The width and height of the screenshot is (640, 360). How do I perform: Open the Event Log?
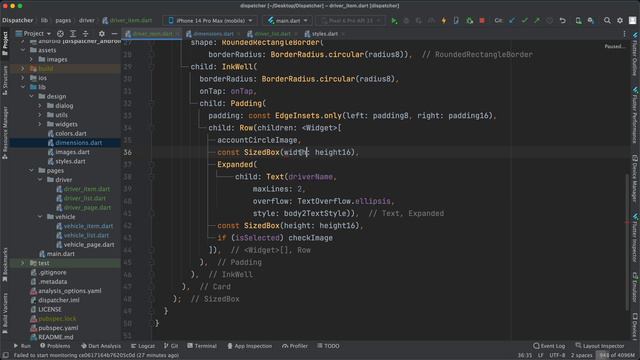point(549,346)
